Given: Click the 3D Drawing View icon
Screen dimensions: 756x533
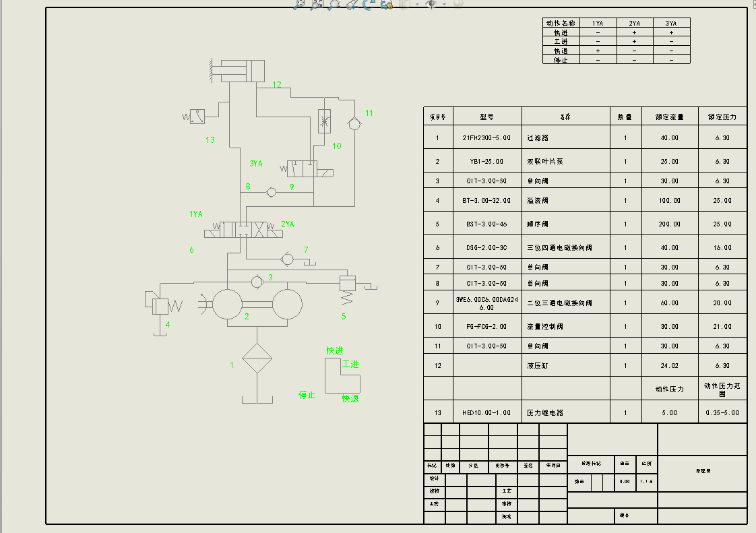Looking at the screenshot, I should [387, 4].
